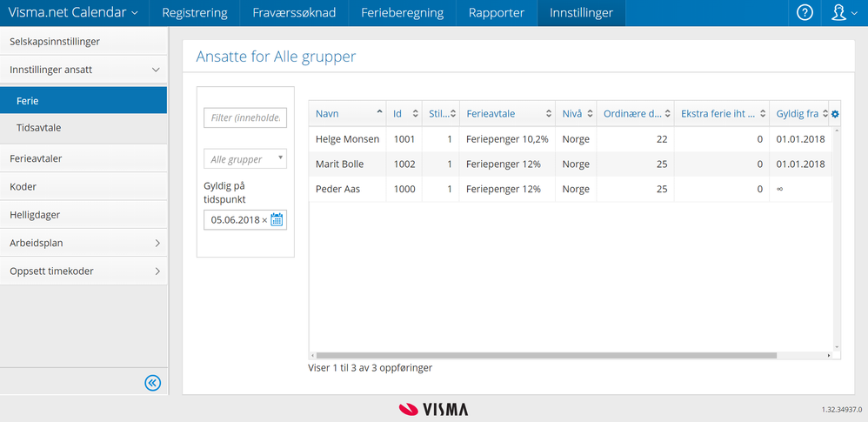The width and height of the screenshot is (868, 422).
Task: Click Feriepenger 12% in Peder Aas row
Action: coord(507,189)
